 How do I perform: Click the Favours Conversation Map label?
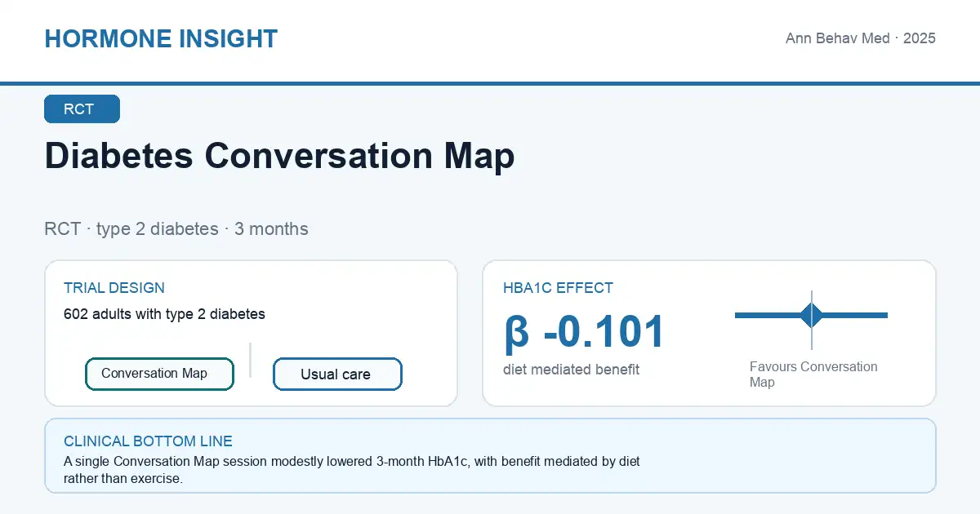[x=813, y=374]
